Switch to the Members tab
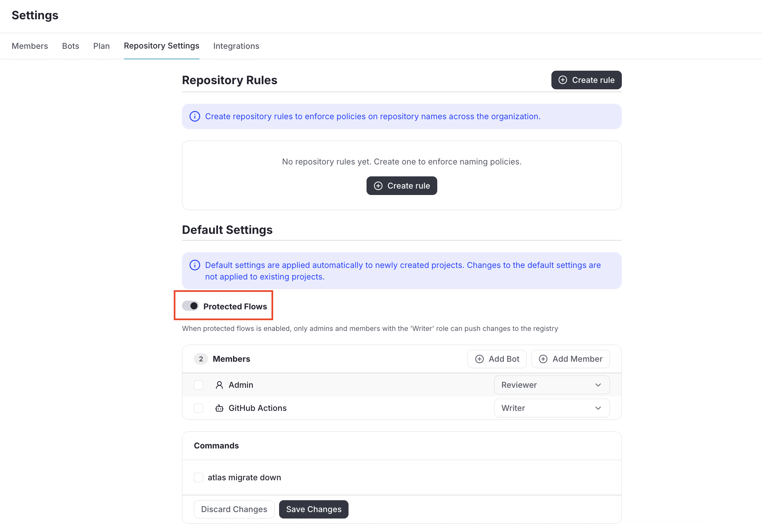The width and height of the screenshot is (762, 532). (30, 46)
